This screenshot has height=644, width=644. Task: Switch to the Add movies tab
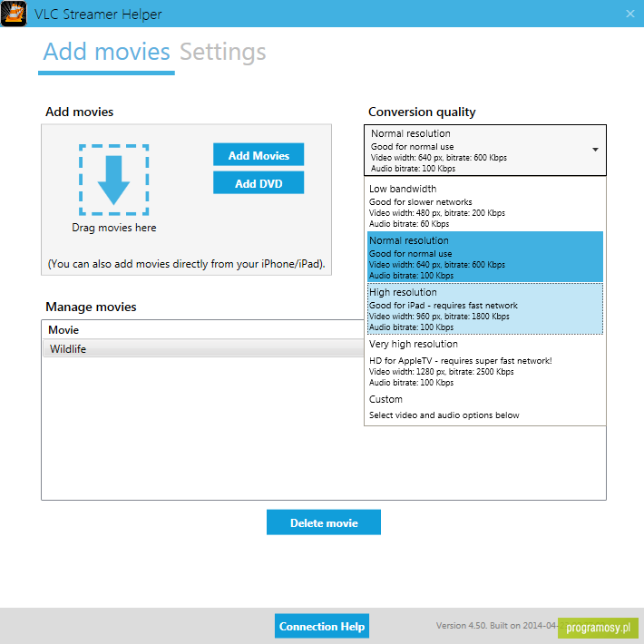pyautogui.click(x=106, y=52)
